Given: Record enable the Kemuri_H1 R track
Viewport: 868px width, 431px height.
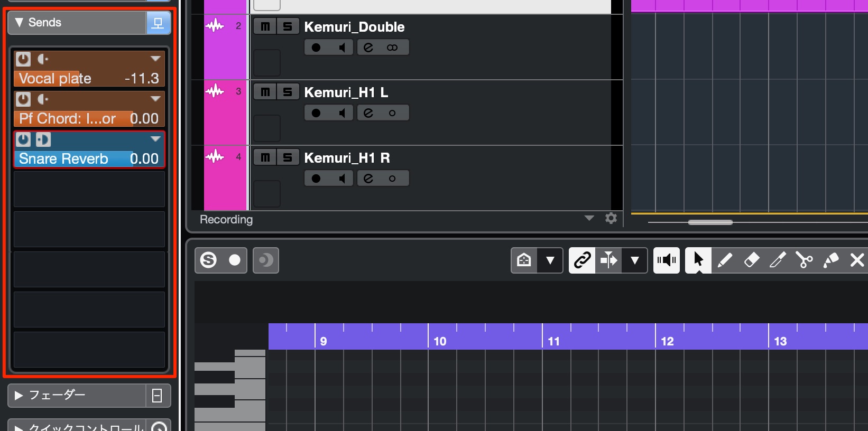Looking at the screenshot, I should click(316, 179).
